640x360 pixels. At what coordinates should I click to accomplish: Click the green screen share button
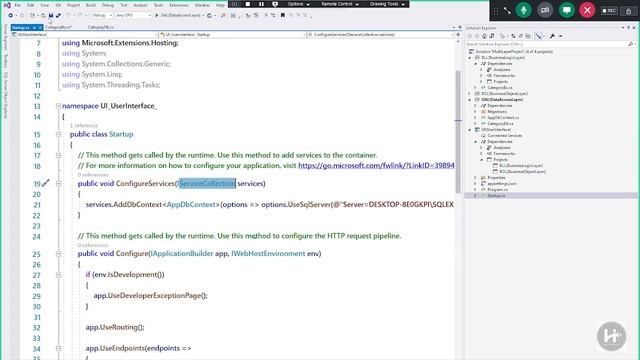pyautogui.click(x=567, y=10)
